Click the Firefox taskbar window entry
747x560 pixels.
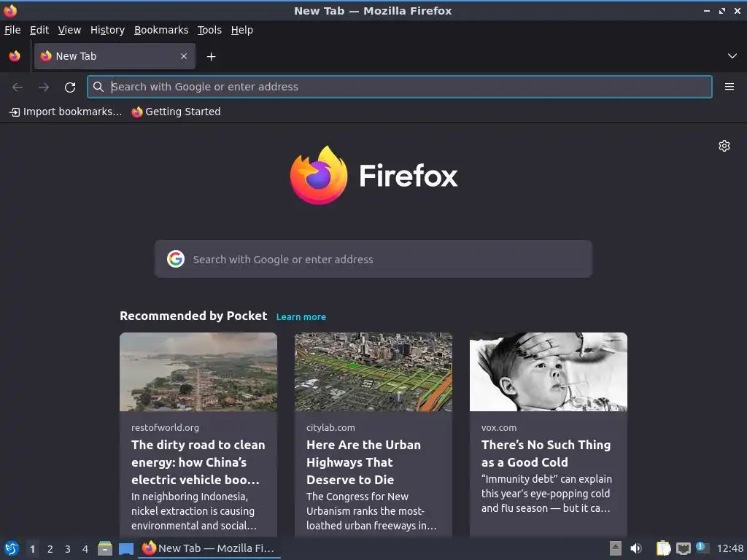[209, 548]
